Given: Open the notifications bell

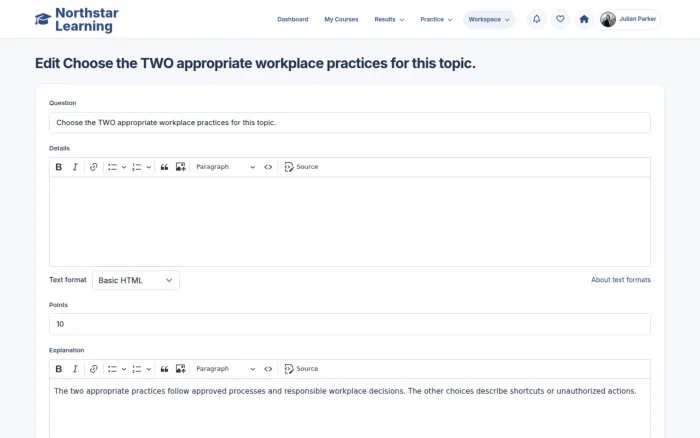Looking at the screenshot, I should click(x=537, y=19).
